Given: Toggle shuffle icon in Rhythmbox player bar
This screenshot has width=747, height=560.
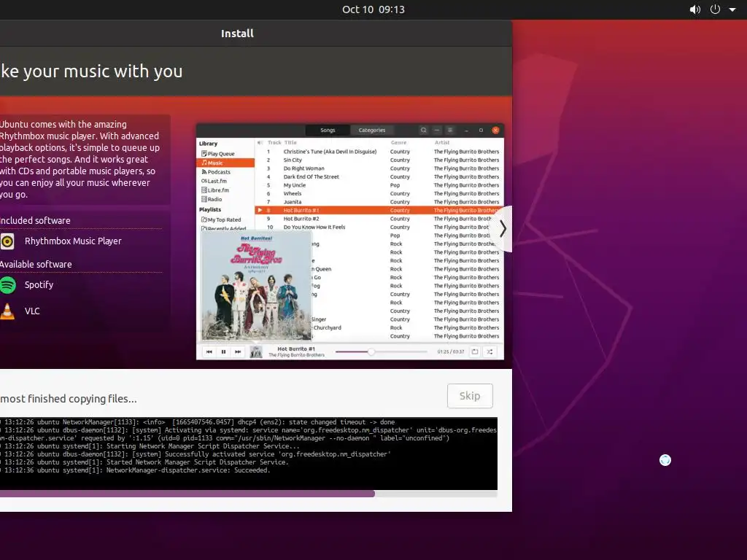Looking at the screenshot, I should click(489, 352).
